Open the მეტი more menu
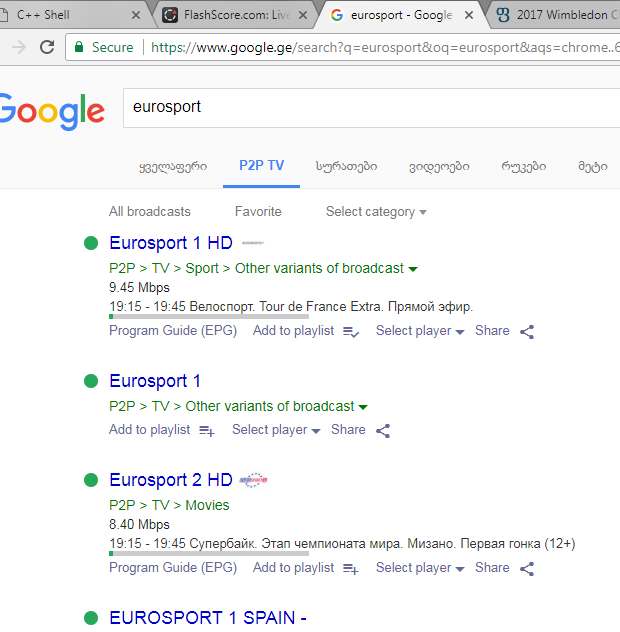620x632 pixels. point(593,166)
